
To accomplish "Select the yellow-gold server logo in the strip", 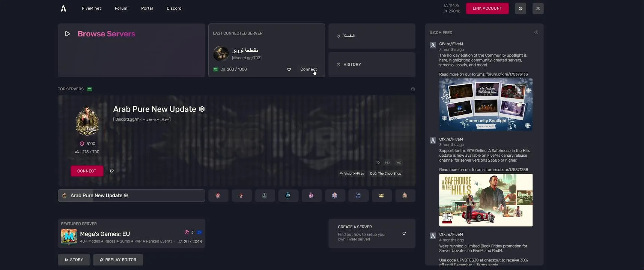I will tap(381, 195).
